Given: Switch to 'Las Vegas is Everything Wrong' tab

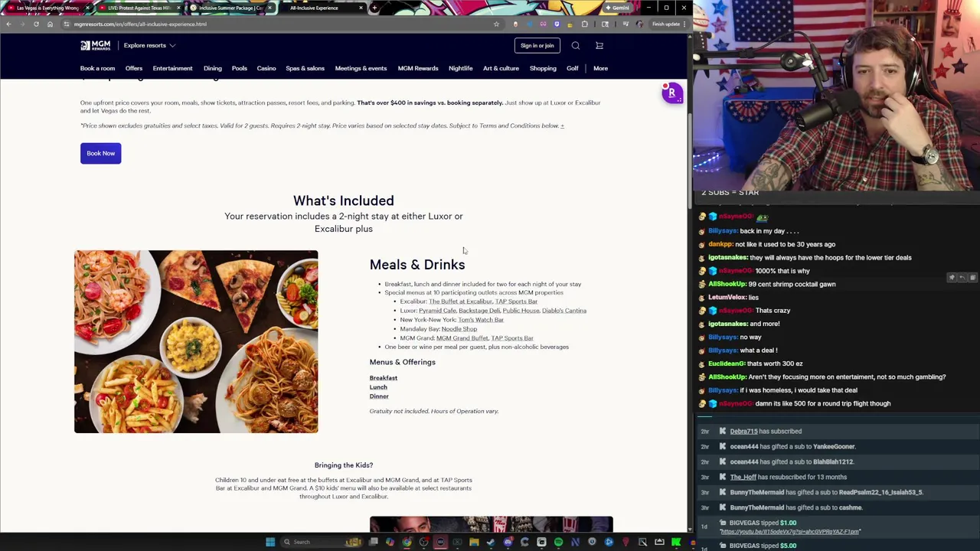Looking at the screenshot, I should tap(46, 8).
